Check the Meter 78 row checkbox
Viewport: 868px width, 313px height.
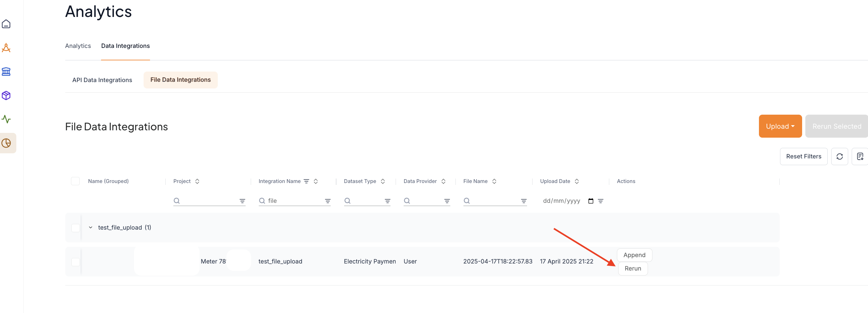(75, 262)
